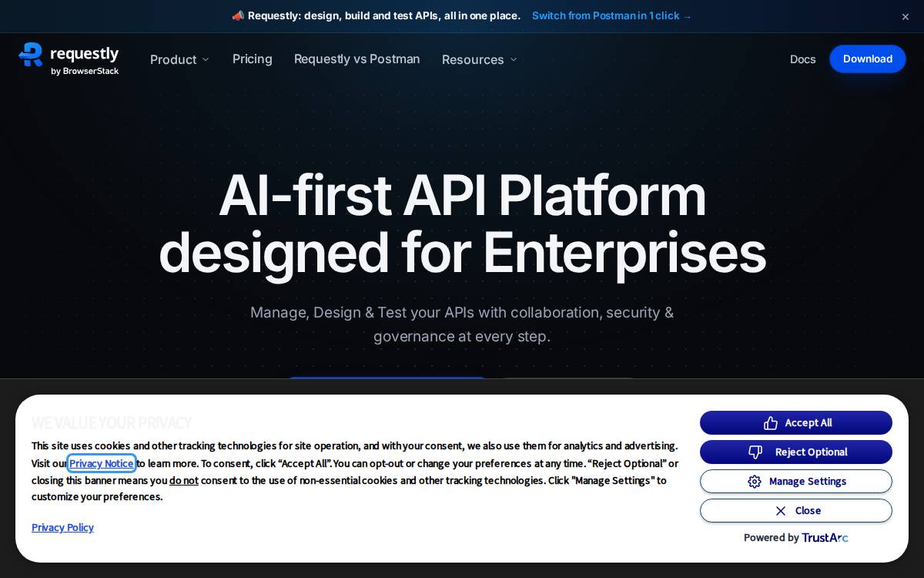Open the Docs link
924x578 pixels.
[x=802, y=59]
